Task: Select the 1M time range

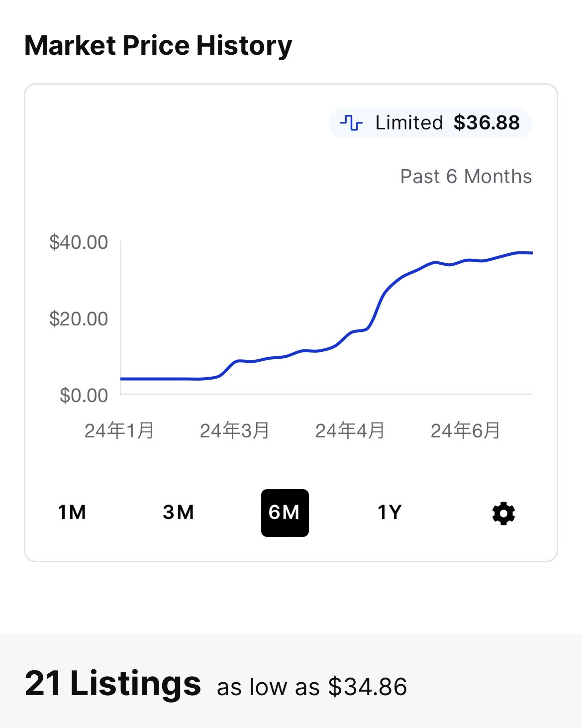Action: [72, 513]
